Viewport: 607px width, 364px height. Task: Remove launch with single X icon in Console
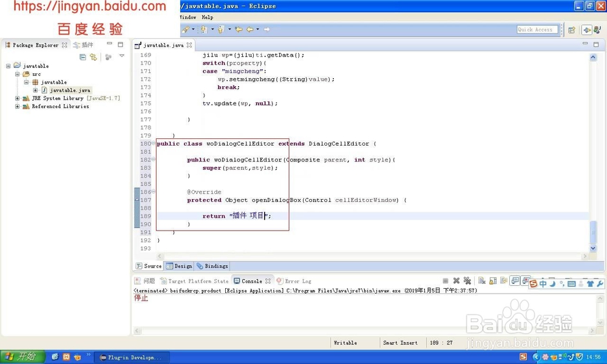(x=456, y=281)
